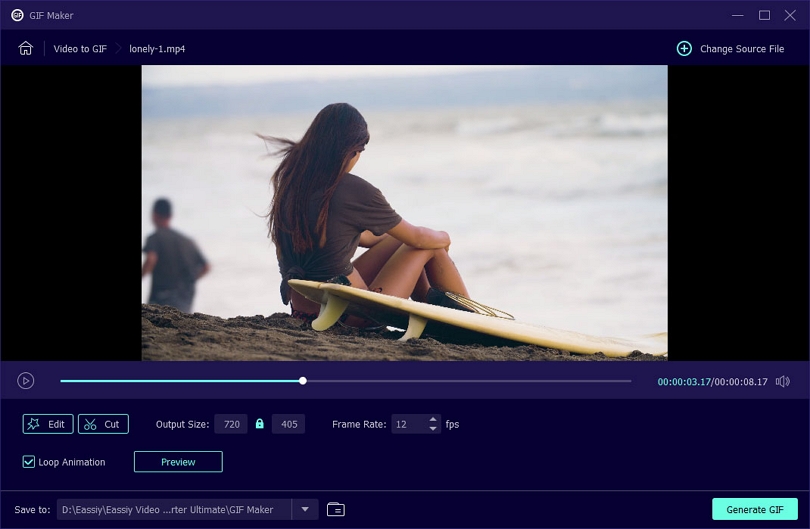
Task: Increase frame rate with up arrow
Action: coord(433,419)
